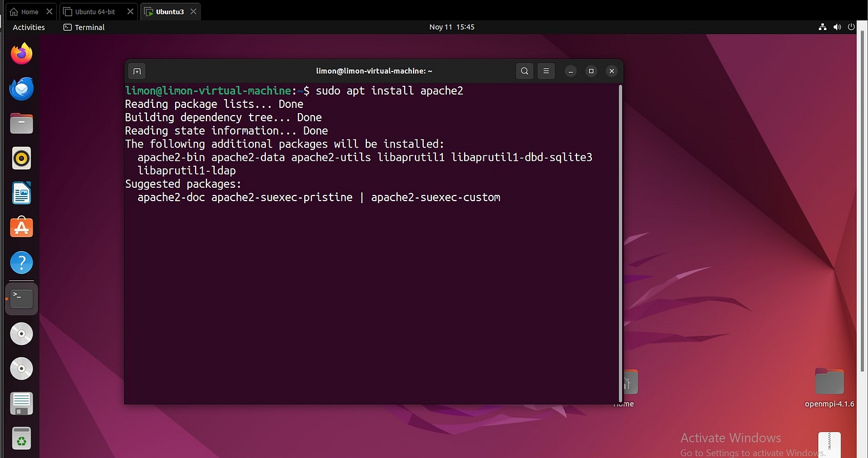
Task: Open Firefox from the dock
Action: click(21, 54)
